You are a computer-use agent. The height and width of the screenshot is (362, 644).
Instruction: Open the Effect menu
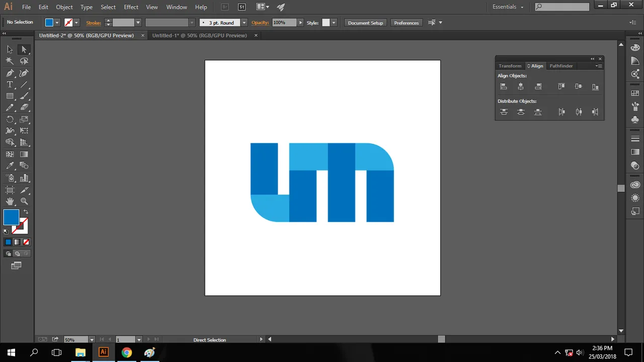pyautogui.click(x=131, y=7)
